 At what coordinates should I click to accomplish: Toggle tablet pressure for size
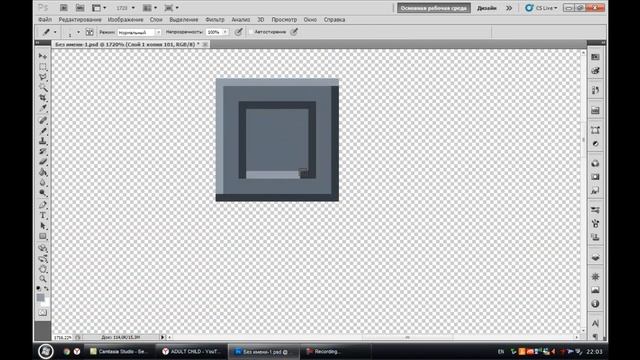pyautogui.click(x=294, y=32)
